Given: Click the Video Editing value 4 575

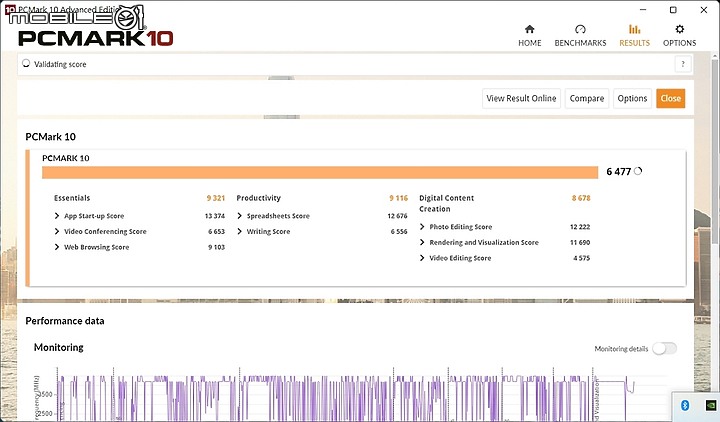Looking at the screenshot, I should [581, 258].
